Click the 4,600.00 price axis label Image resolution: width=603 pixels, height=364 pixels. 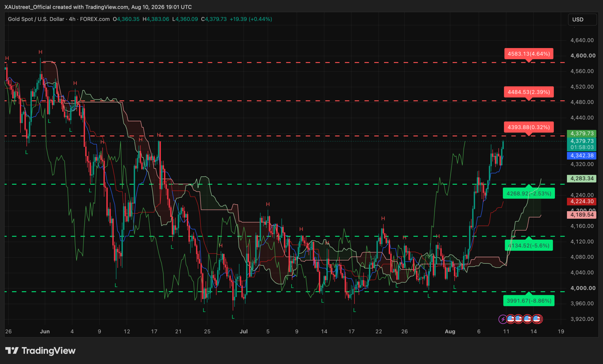point(583,56)
